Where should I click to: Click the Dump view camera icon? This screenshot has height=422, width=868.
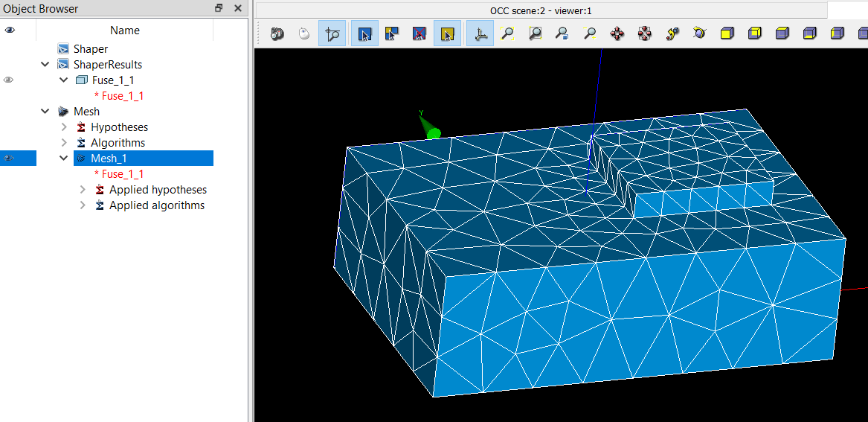pos(277,33)
